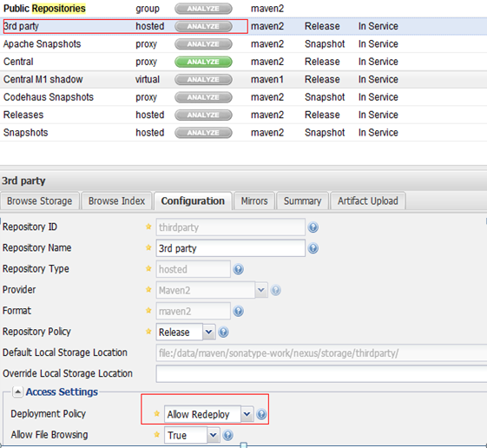The height and width of the screenshot is (448, 487).
Task: Click help icon next to Format field
Action: 238,311
